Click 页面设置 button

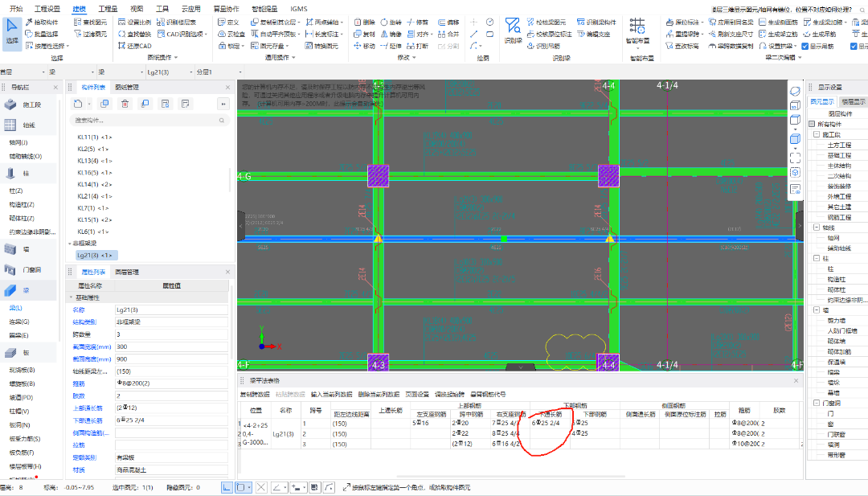click(417, 395)
